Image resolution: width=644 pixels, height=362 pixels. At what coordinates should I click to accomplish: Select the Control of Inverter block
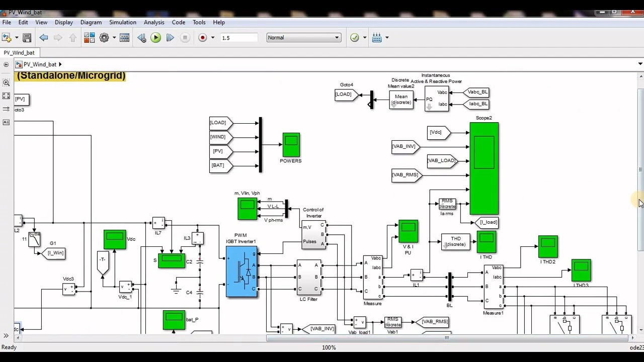coord(313,235)
